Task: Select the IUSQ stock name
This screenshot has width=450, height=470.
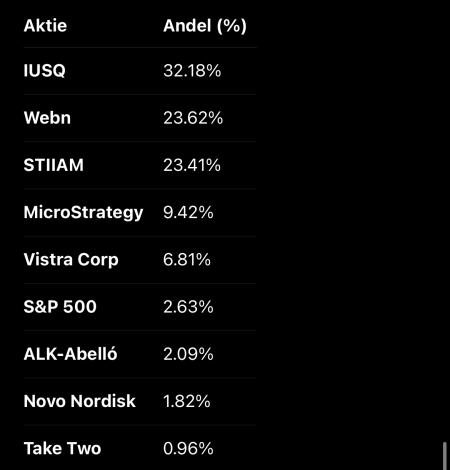Action: pyautogui.click(x=44, y=71)
